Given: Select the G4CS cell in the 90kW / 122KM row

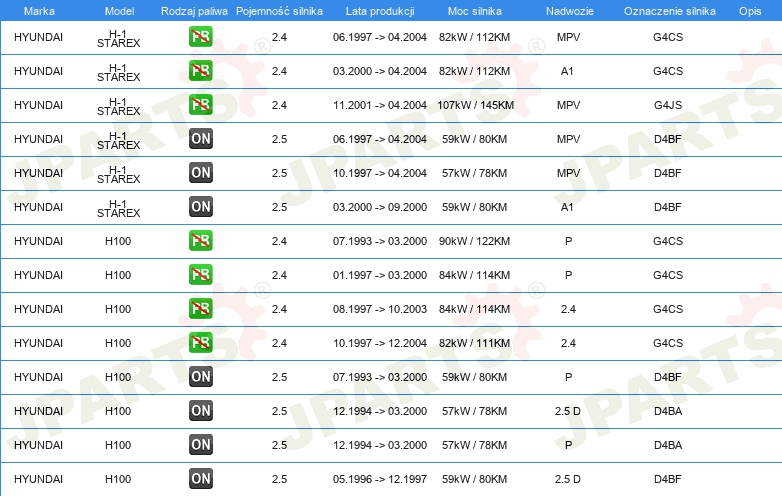Looking at the screenshot, I should [x=668, y=241].
